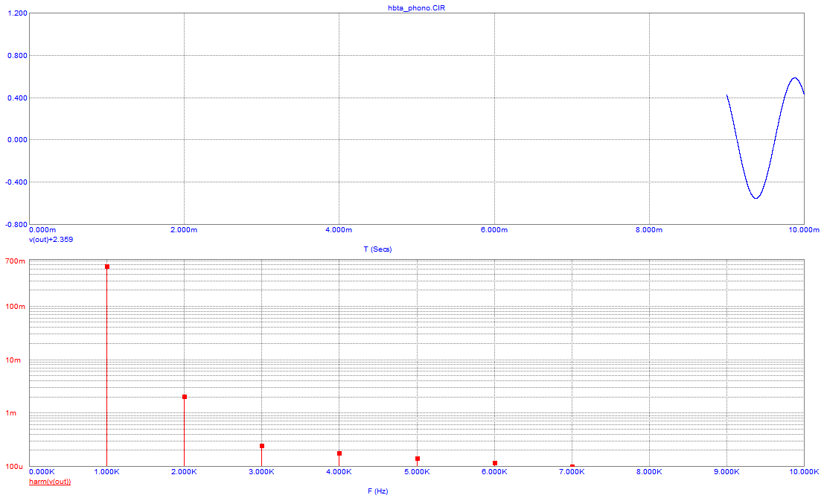Click the 3.000K frequency axis label
The width and height of the screenshot is (824, 504).
coord(261,472)
